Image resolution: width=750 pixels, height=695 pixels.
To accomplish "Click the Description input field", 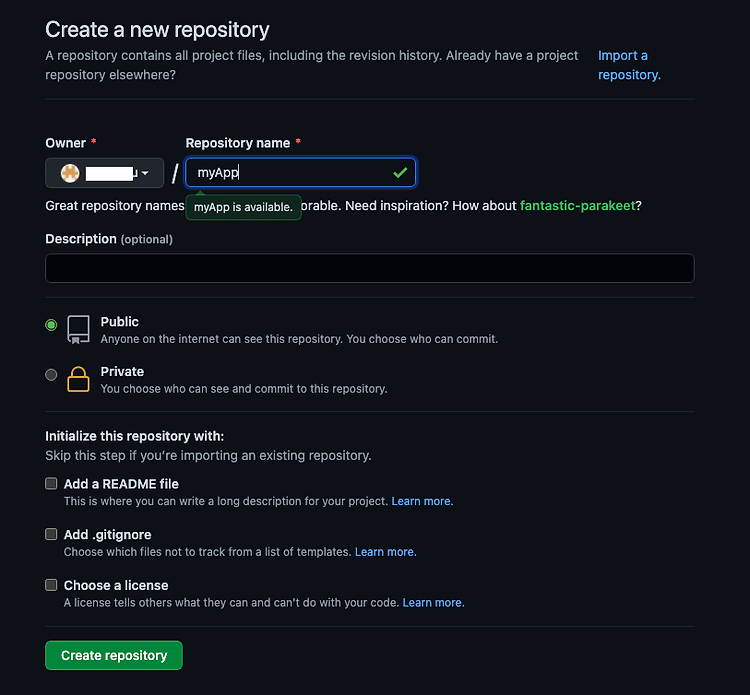I will click(370, 268).
